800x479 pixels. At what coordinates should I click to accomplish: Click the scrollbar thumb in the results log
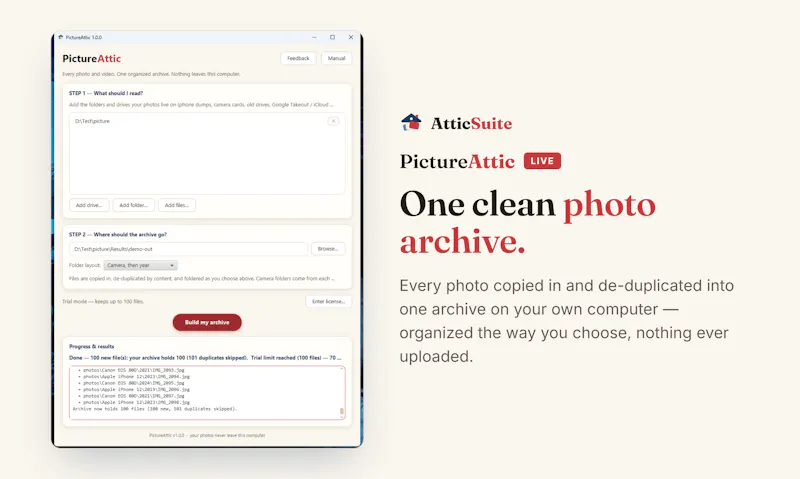342,411
